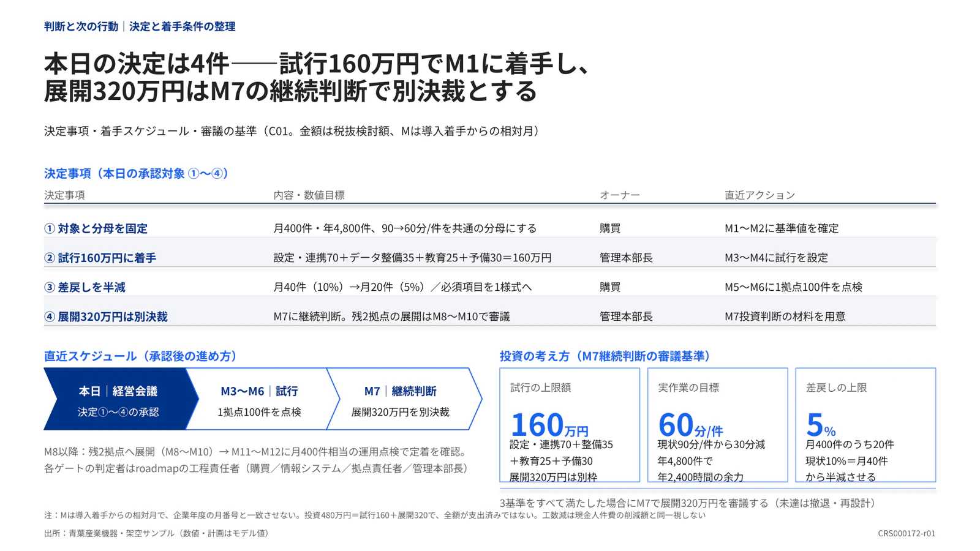Click the cell starting '月40件(10%)→月20件'
The image size is (980, 551).
tap(402, 287)
